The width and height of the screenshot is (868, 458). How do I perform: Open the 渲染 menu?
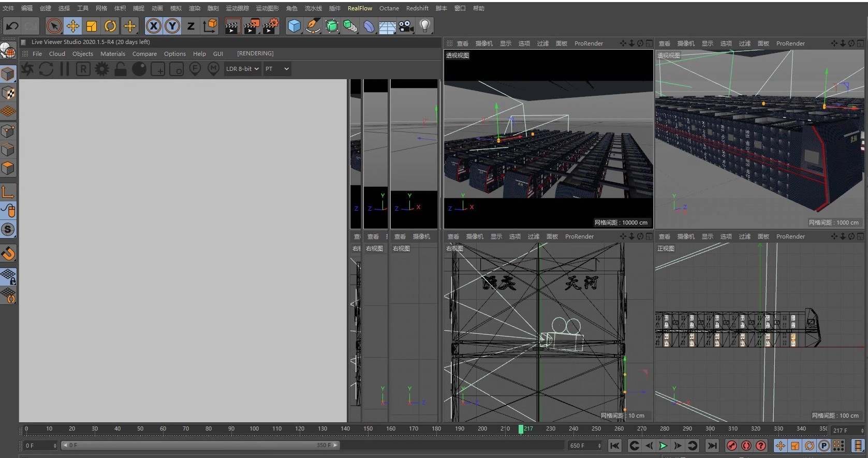194,8
